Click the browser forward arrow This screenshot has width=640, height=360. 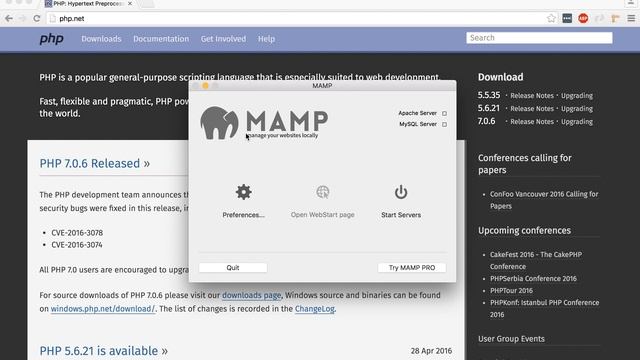(22, 18)
